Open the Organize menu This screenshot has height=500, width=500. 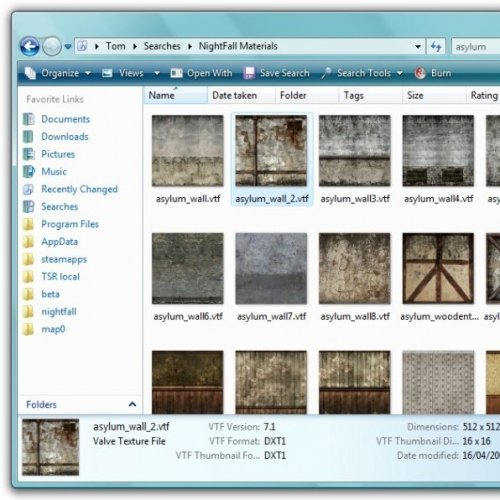(58, 73)
